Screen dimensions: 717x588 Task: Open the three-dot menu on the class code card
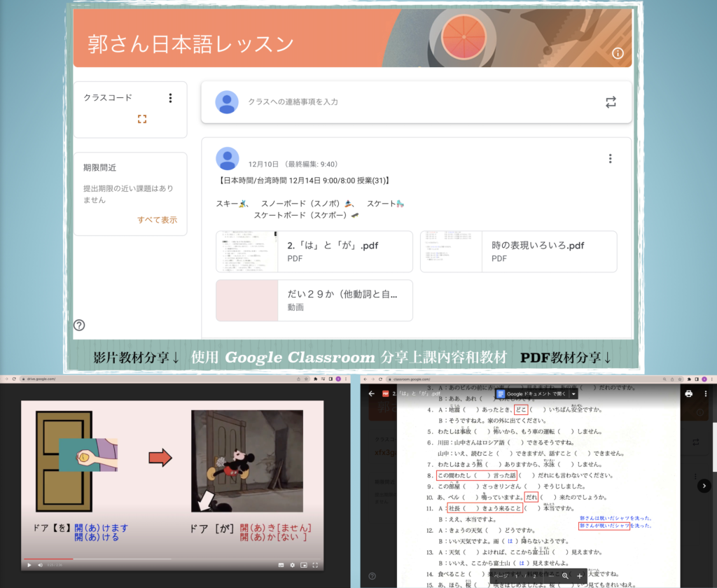(170, 98)
